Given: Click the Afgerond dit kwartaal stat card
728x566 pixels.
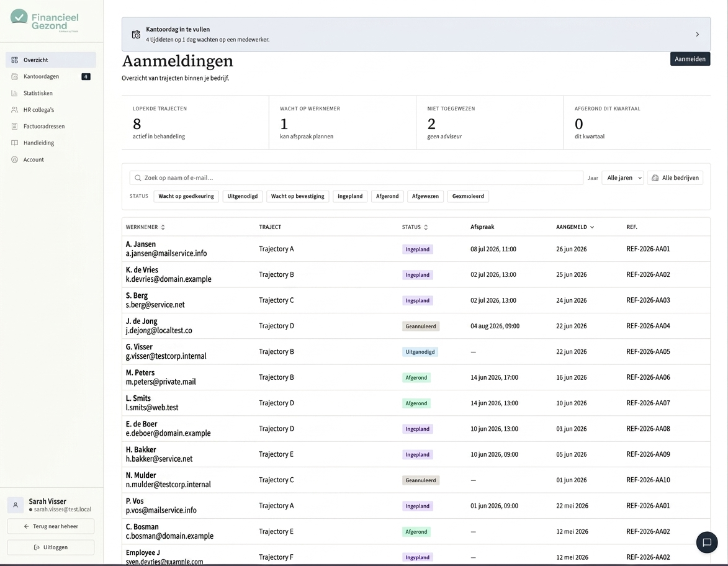Looking at the screenshot, I should pos(637,123).
